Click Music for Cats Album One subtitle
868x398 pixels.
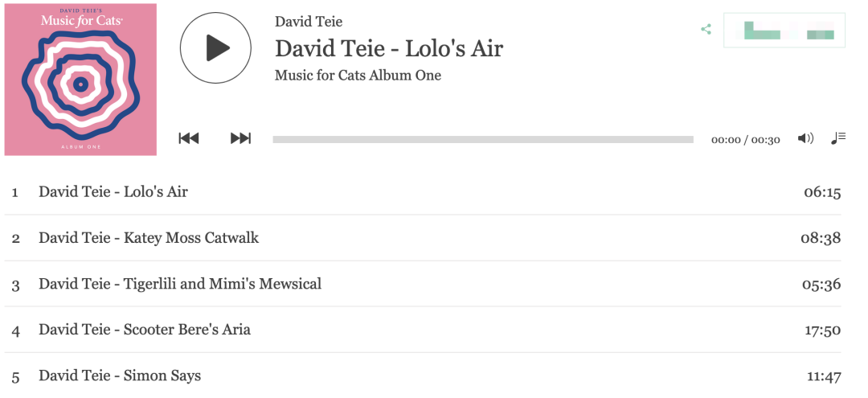point(358,76)
